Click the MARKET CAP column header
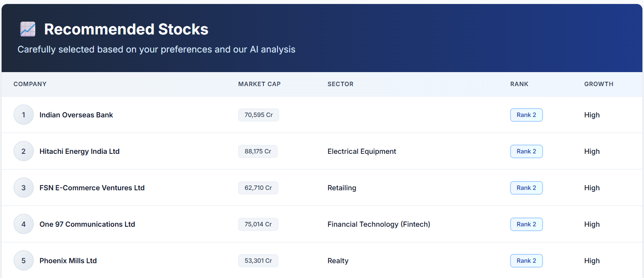 (x=259, y=84)
